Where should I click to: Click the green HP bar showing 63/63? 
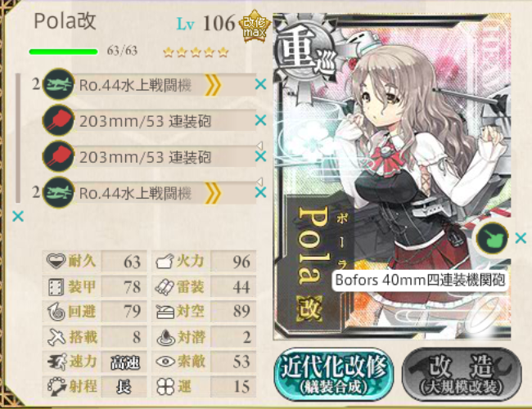[64, 52]
